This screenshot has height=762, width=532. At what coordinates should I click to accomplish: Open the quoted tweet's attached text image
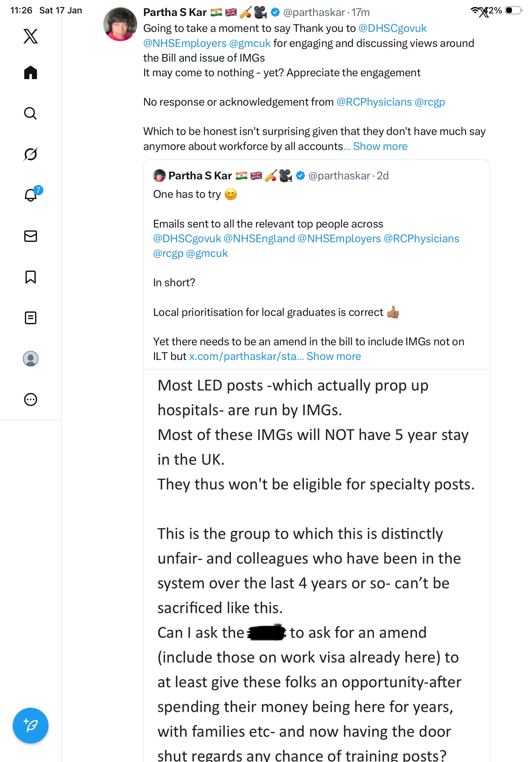[x=316, y=564]
